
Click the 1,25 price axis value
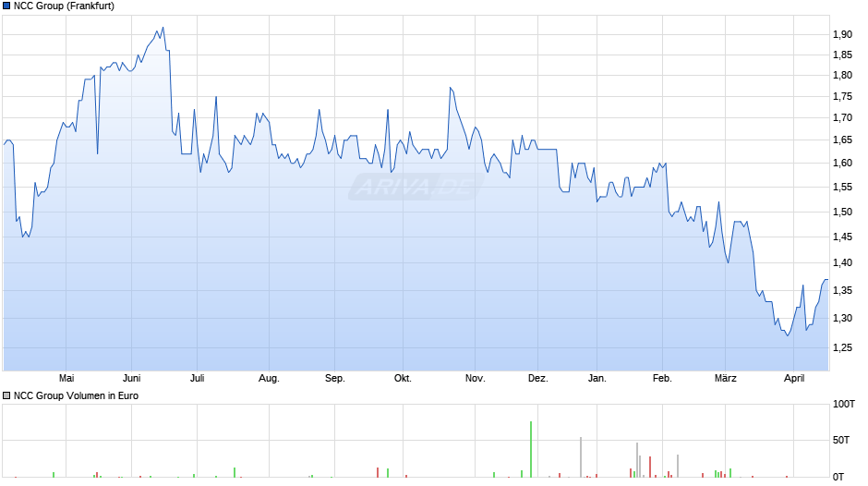coord(842,348)
